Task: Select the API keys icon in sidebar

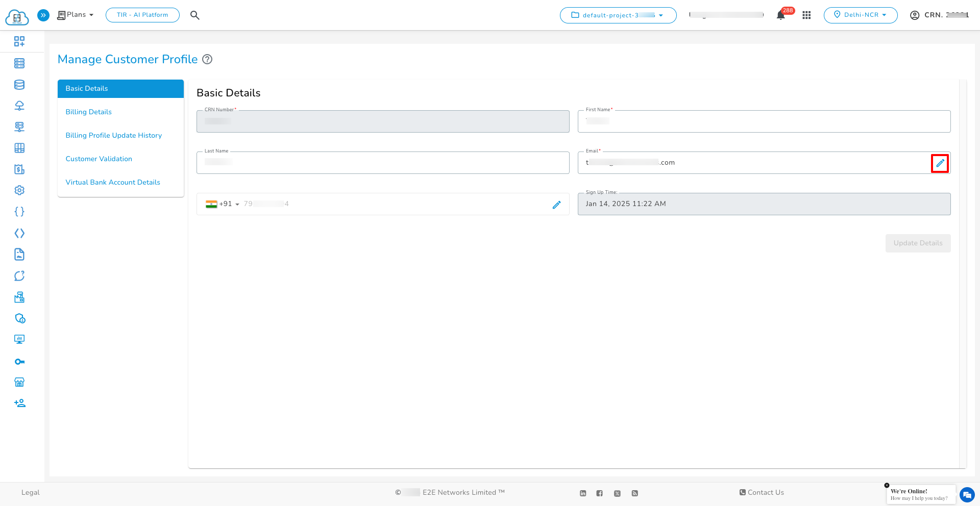Action: [19, 361]
